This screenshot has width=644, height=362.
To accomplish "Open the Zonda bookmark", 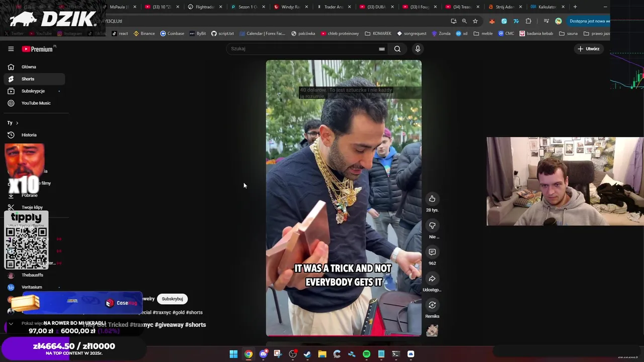I will point(441,34).
